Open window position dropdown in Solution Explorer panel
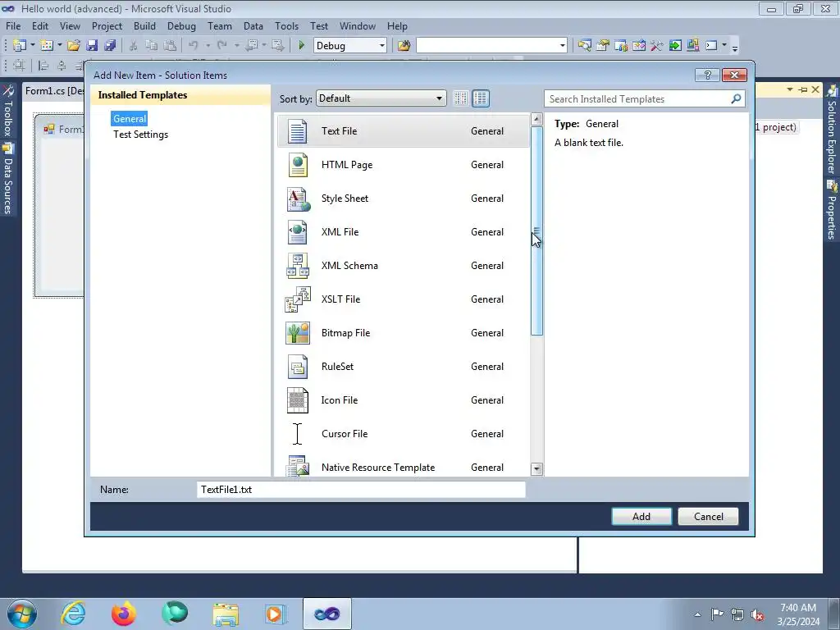840x630 pixels. (790, 89)
